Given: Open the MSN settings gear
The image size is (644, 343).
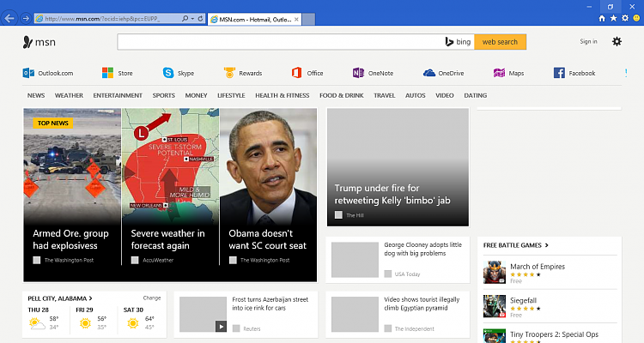Looking at the screenshot, I should pyautogui.click(x=617, y=41).
